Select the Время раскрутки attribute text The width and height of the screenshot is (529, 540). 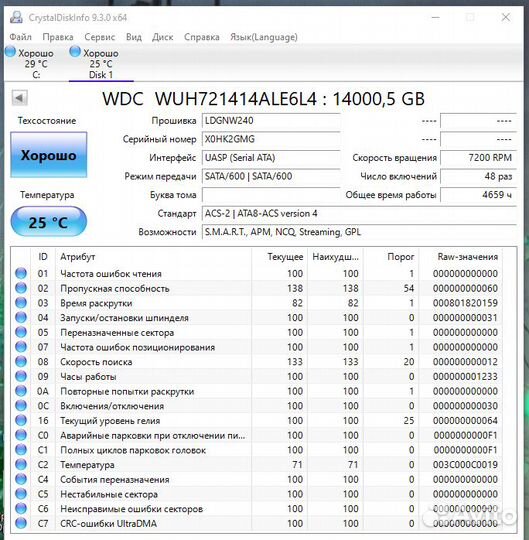[x=96, y=303]
